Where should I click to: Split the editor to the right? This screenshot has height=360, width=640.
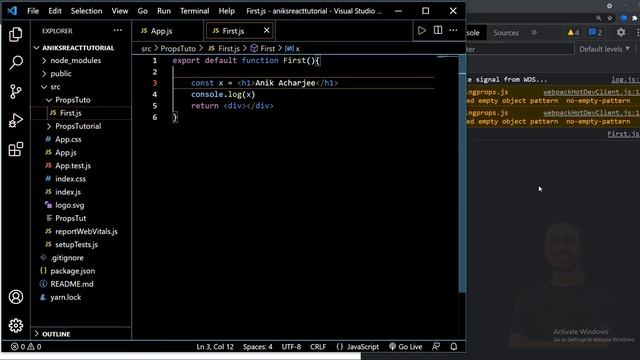coord(438,30)
